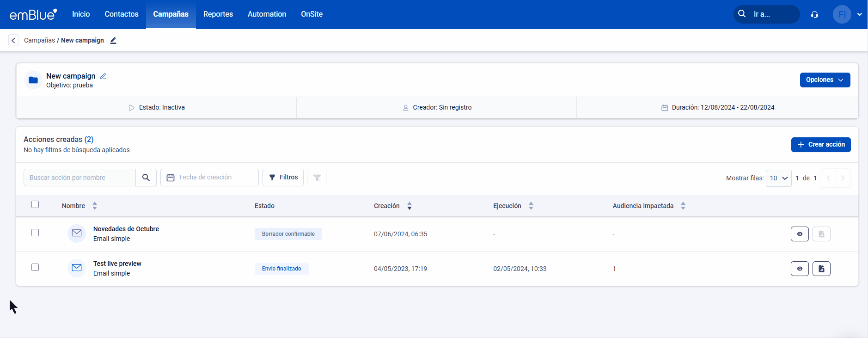The width and height of the screenshot is (868, 338).
Task: Go to next page arrow
Action: click(x=843, y=178)
